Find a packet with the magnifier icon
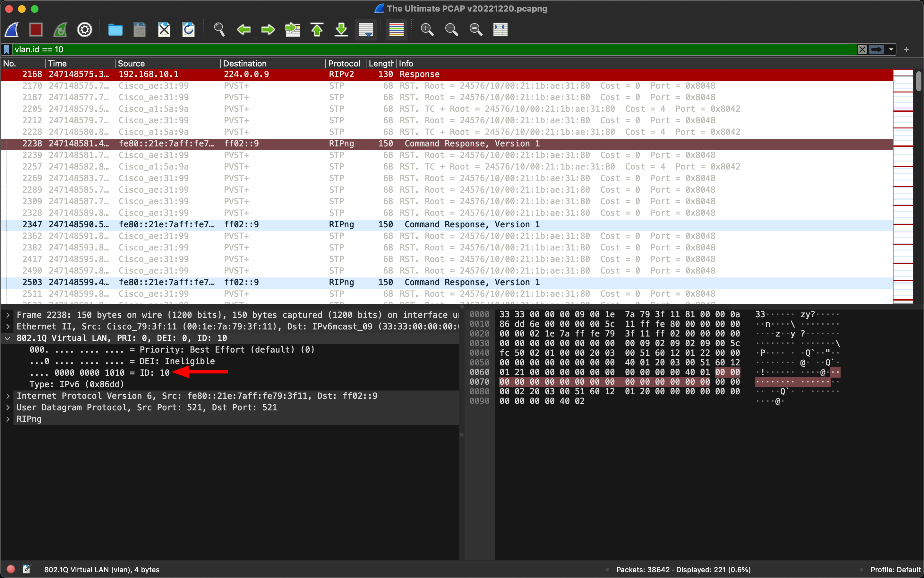The image size is (924, 578). click(x=219, y=30)
